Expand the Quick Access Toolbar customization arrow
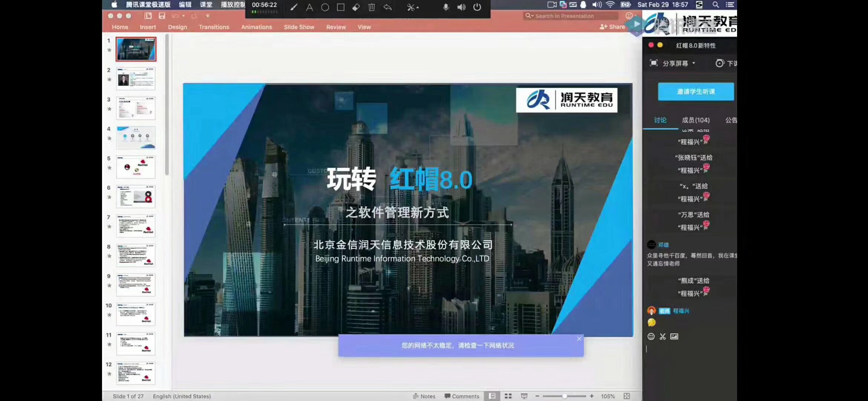Screen dimensions: 868x401 [x=208, y=16]
